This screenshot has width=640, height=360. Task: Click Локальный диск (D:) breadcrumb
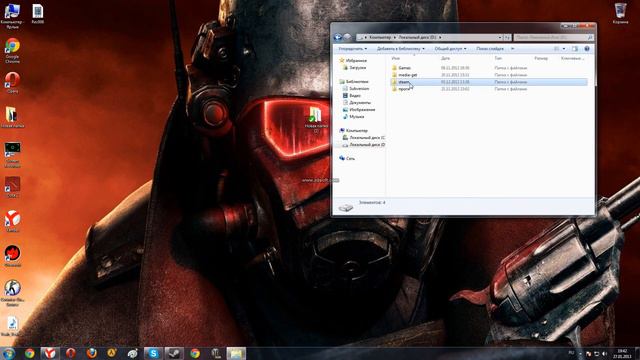pyautogui.click(x=417, y=37)
